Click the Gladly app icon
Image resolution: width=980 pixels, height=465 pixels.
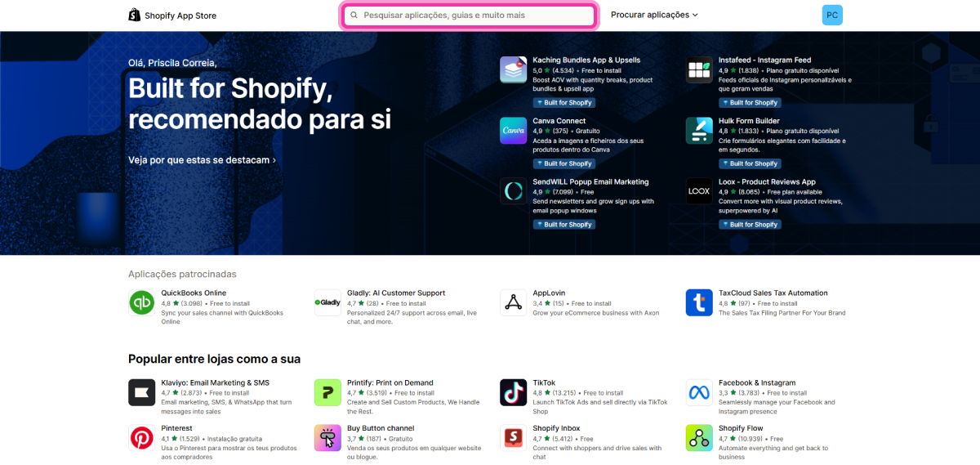327,302
